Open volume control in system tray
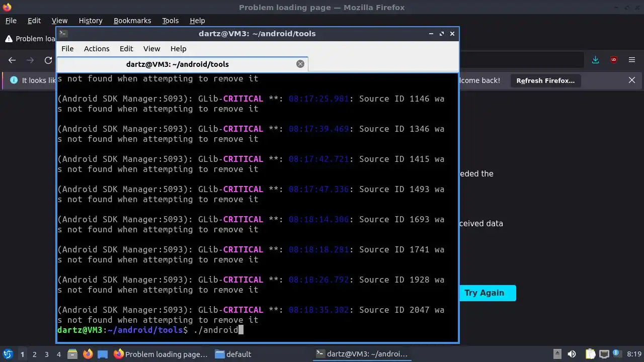 point(572,354)
